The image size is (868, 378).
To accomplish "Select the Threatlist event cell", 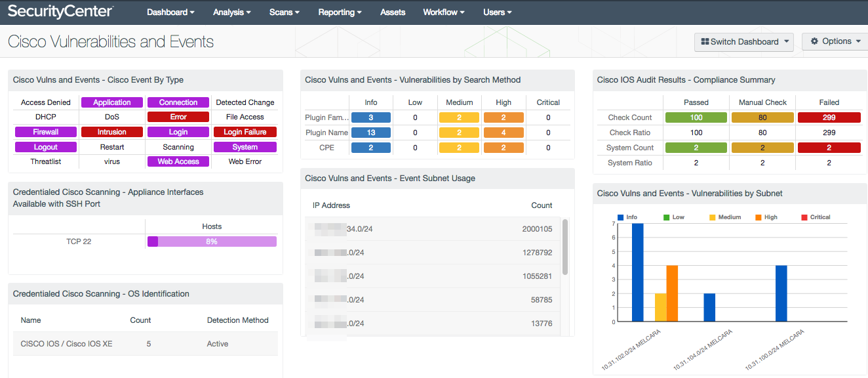I will [46, 161].
